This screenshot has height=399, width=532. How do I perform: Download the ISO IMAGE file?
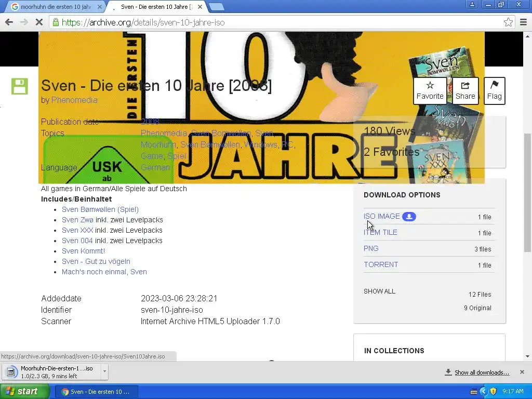pos(382,217)
